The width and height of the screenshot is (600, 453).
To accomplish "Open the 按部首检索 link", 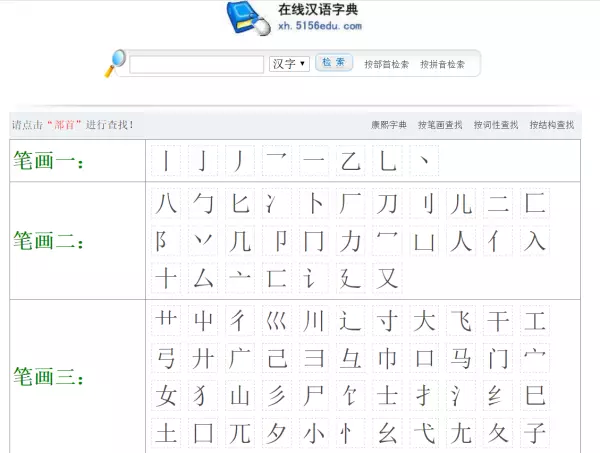I will click(x=386, y=64).
